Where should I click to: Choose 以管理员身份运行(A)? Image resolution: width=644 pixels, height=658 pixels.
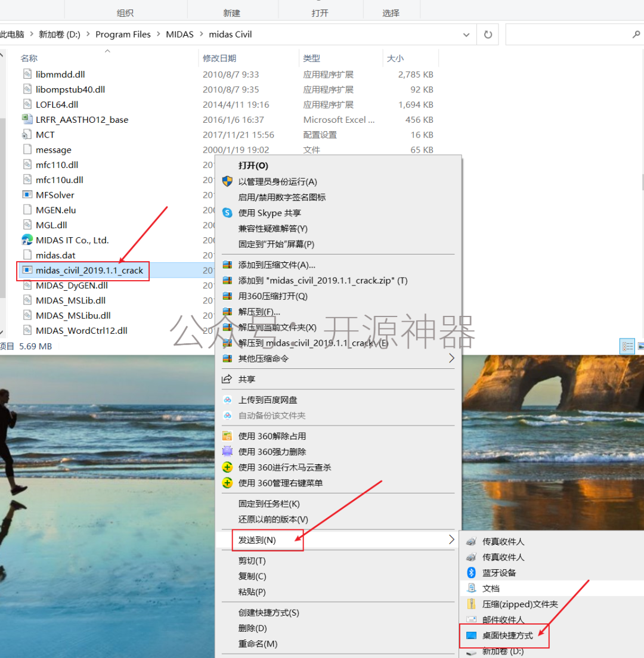(x=277, y=181)
